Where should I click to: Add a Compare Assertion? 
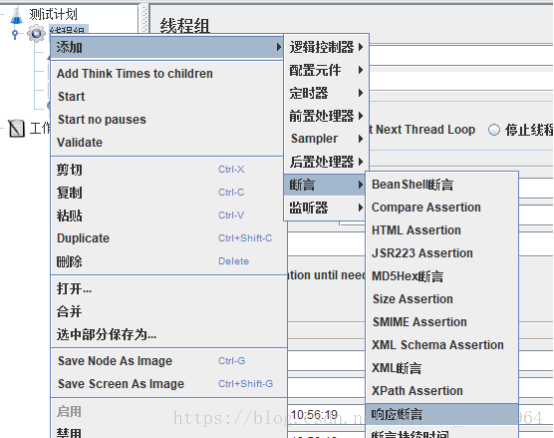tap(442, 207)
